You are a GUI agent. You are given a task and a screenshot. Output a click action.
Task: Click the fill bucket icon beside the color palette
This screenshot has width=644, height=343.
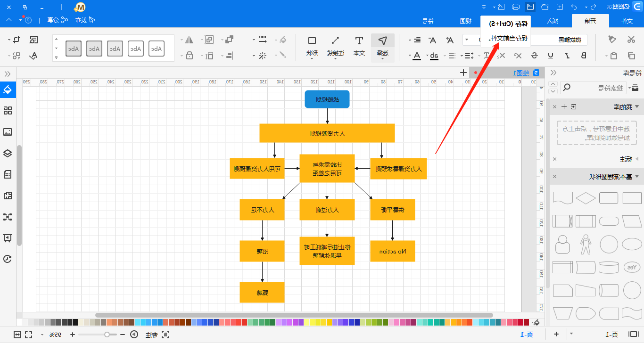536,323
